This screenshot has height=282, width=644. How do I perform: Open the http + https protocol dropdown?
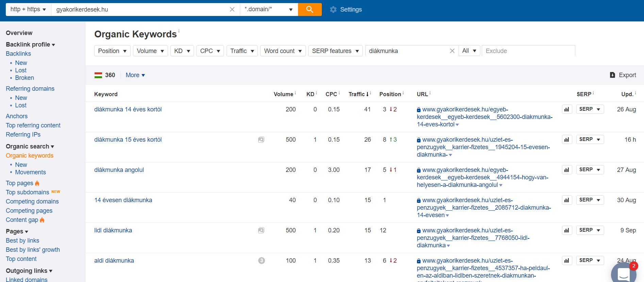pyautogui.click(x=29, y=10)
